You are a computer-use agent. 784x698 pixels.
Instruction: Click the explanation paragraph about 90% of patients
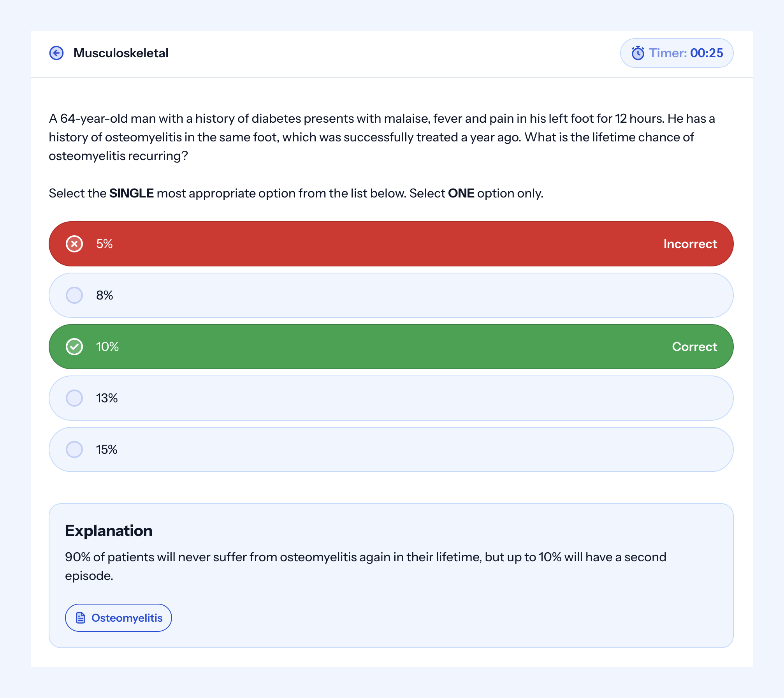[x=366, y=566]
